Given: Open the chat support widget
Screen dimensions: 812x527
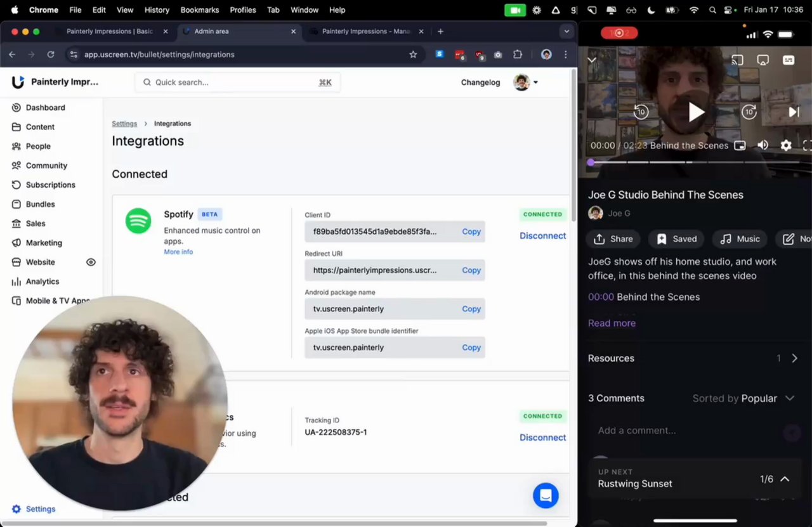Looking at the screenshot, I should [546, 496].
